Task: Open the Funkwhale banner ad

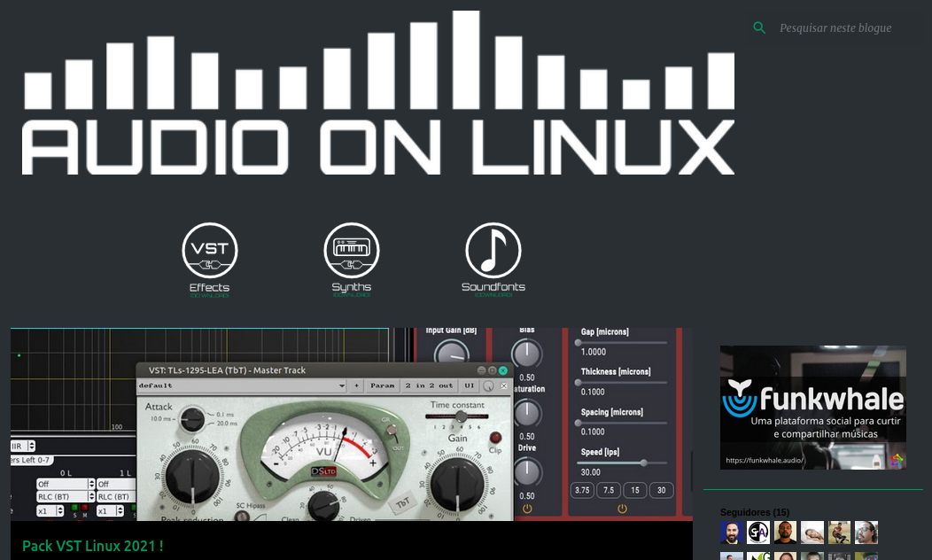Action: pyautogui.click(x=813, y=408)
